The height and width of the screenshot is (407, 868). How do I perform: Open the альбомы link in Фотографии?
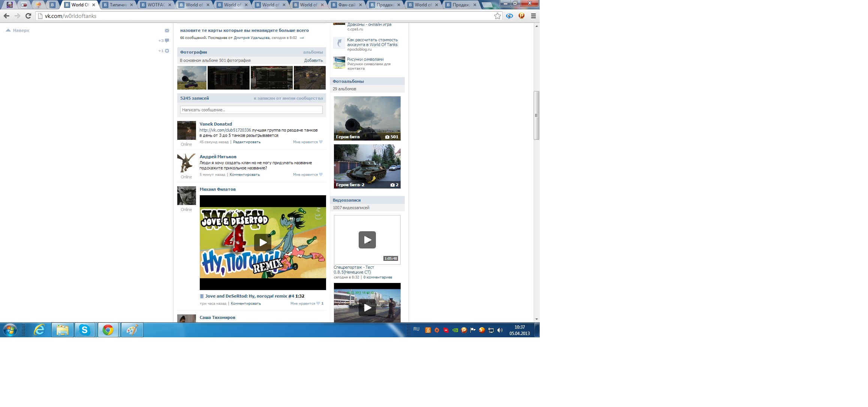[313, 52]
